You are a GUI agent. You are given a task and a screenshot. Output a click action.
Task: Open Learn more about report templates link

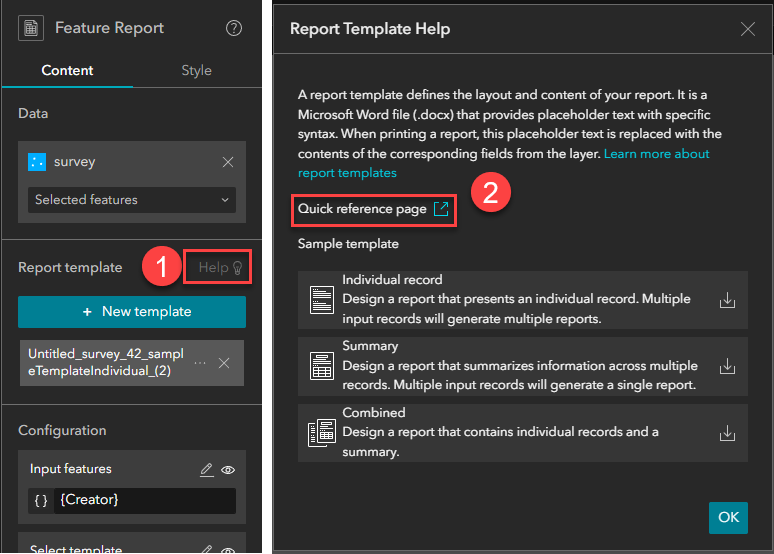(x=503, y=163)
